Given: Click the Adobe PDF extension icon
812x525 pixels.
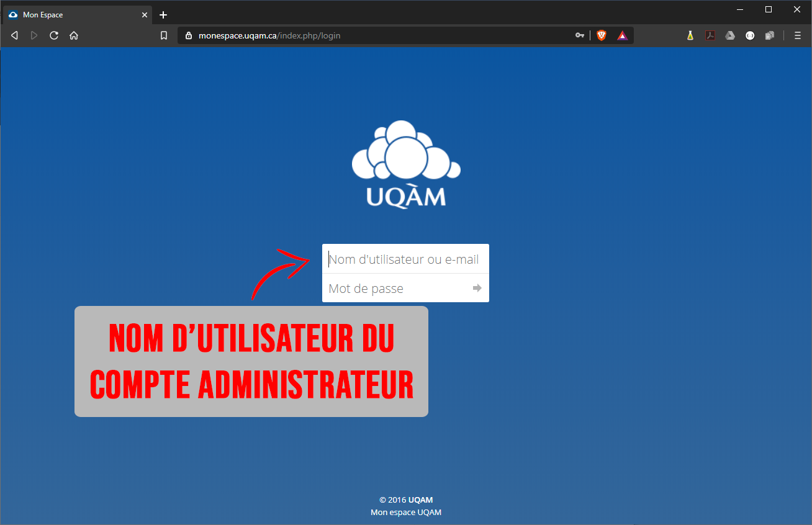Looking at the screenshot, I should pos(710,35).
